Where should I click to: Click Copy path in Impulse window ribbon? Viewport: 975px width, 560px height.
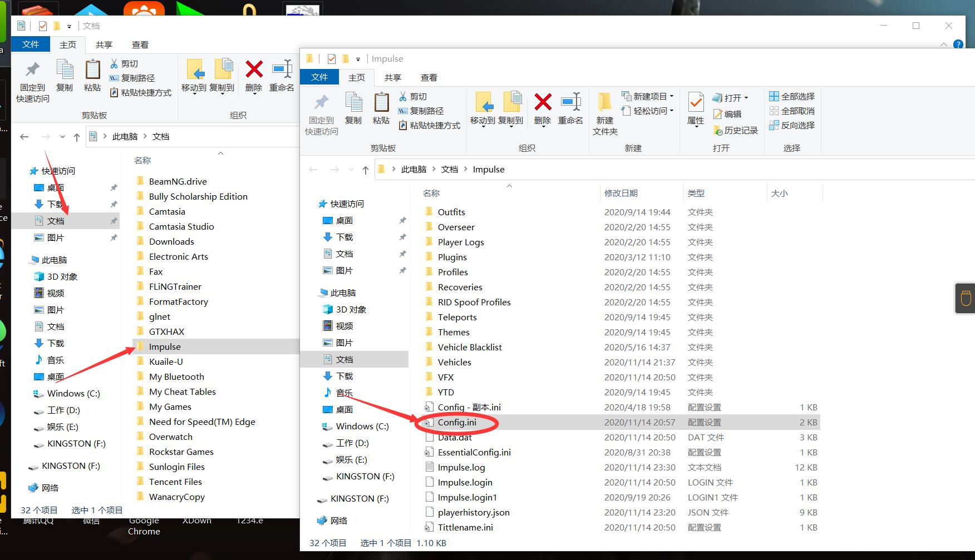click(x=421, y=111)
